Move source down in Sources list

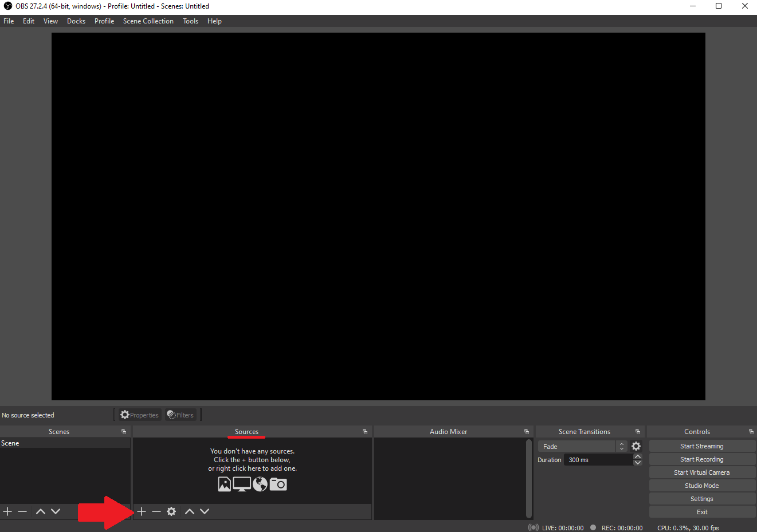[x=205, y=511]
